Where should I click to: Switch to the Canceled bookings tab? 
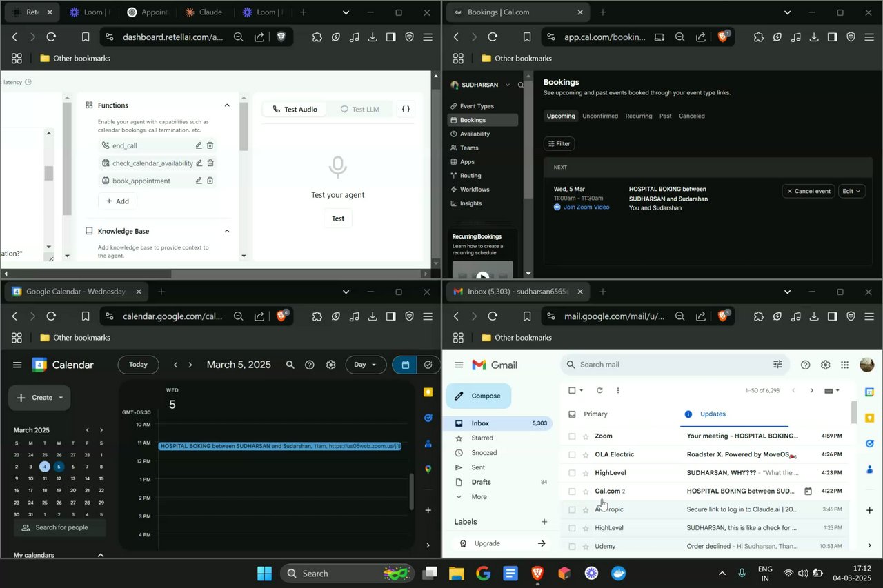691,116
